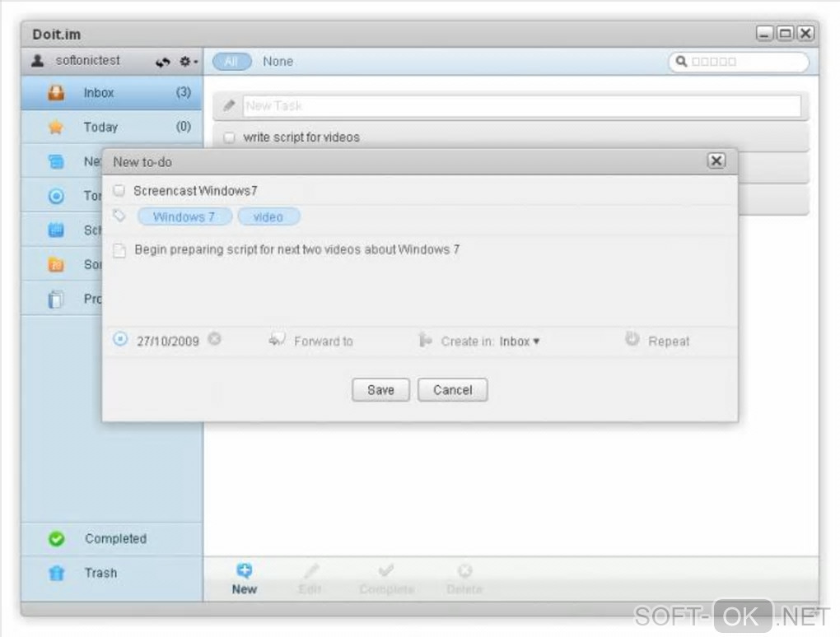Click the search magnifier icon
Screen dimensions: 840x637
(681, 62)
